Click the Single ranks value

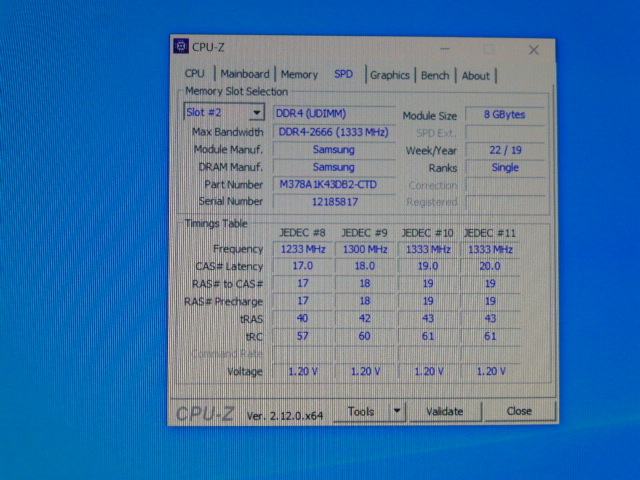click(x=505, y=168)
